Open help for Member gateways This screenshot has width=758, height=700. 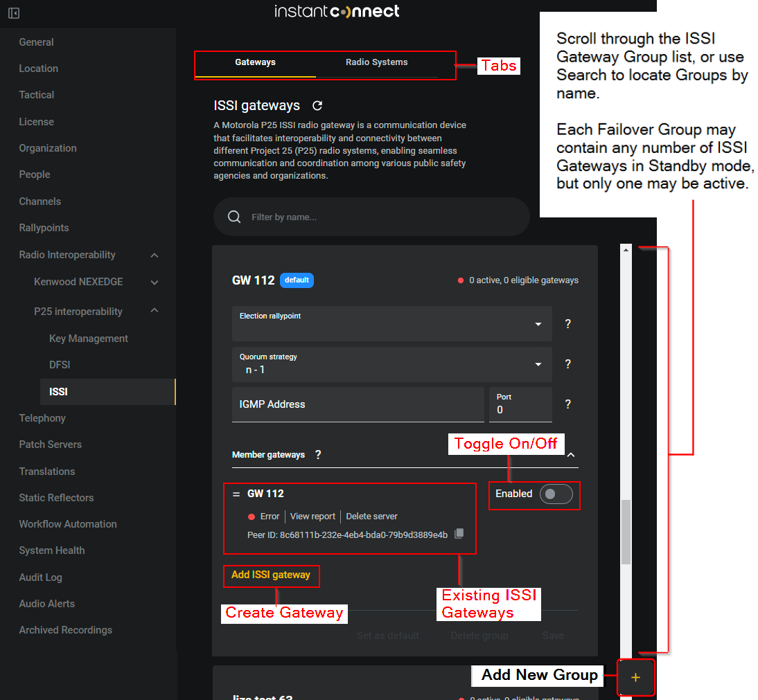[x=318, y=454]
